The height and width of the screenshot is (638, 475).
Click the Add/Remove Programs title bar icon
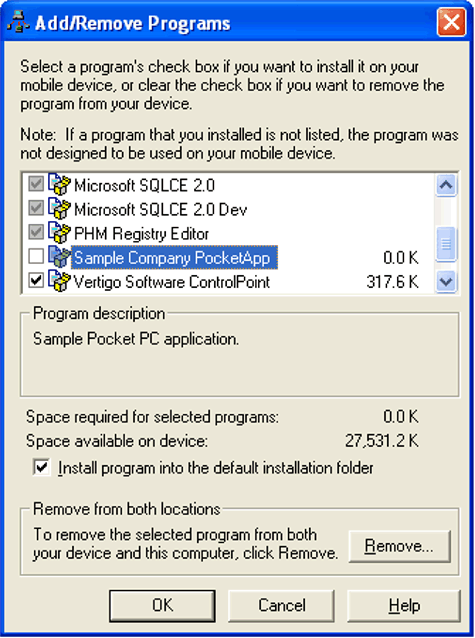[x=18, y=22]
